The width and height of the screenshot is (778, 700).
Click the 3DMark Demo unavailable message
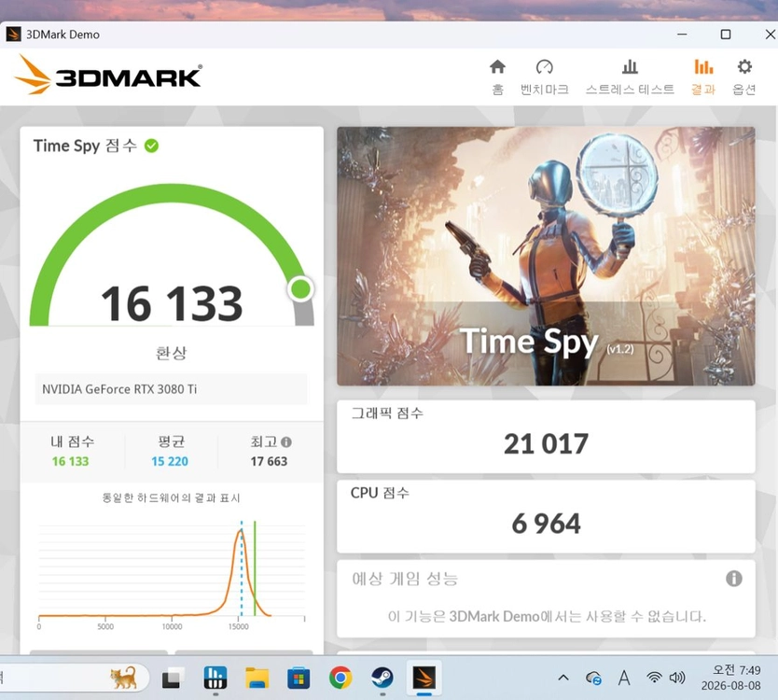tap(547, 617)
